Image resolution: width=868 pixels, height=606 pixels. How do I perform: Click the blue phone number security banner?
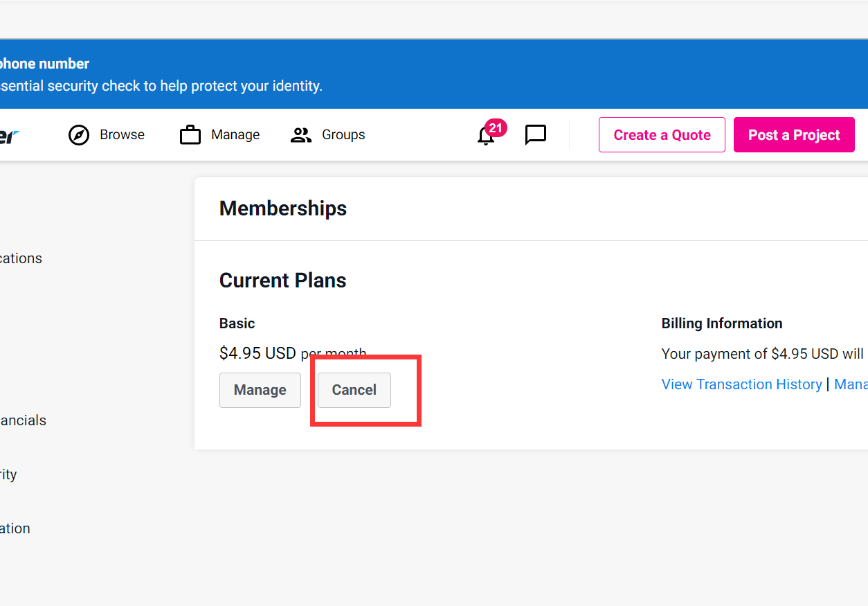pos(415,74)
